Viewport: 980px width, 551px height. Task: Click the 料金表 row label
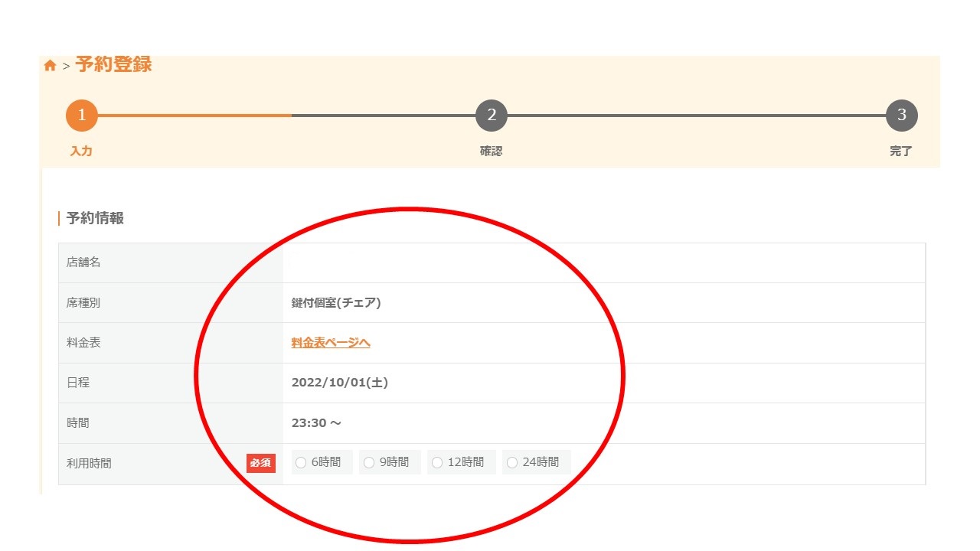pos(83,343)
